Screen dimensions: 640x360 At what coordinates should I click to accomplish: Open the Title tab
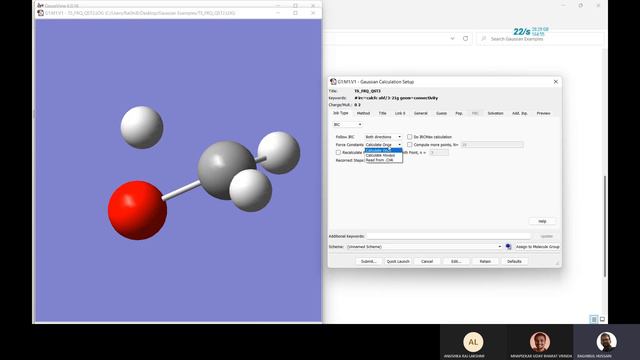tap(382, 113)
